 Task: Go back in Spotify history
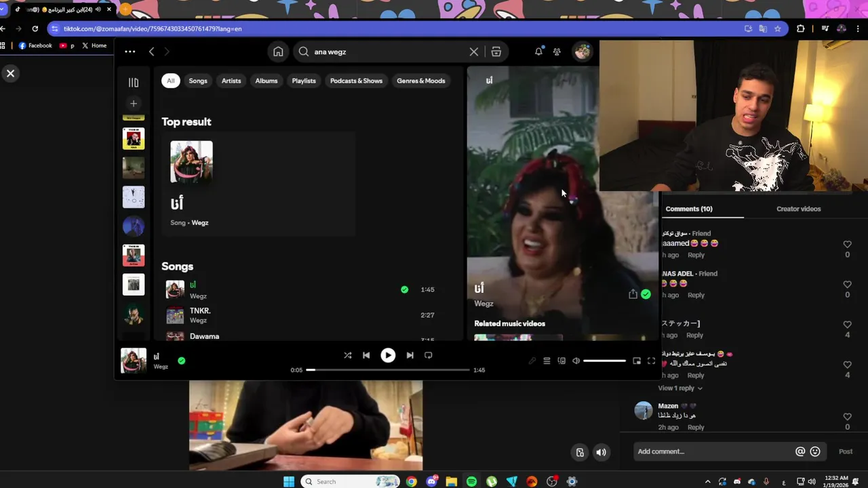click(x=152, y=52)
